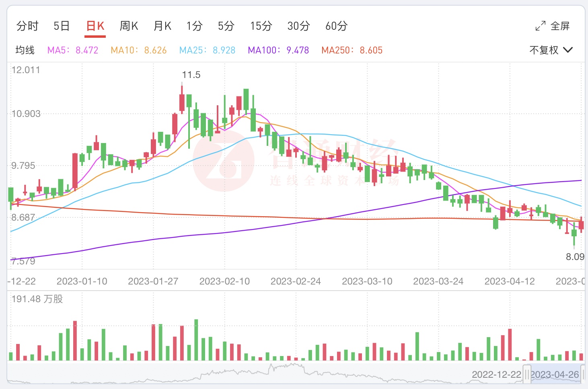Click the MA100: 9.478 legend value
The image size is (588, 389).
click(278, 50)
